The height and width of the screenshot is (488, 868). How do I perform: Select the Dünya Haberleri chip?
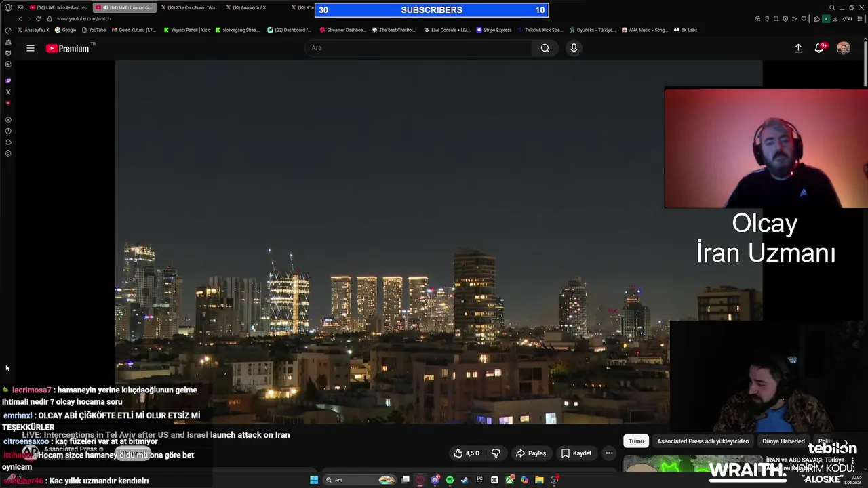click(x=783, y=441)
